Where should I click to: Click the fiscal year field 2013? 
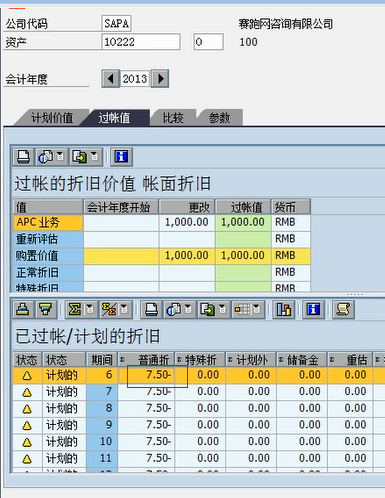tap(135, 79)
